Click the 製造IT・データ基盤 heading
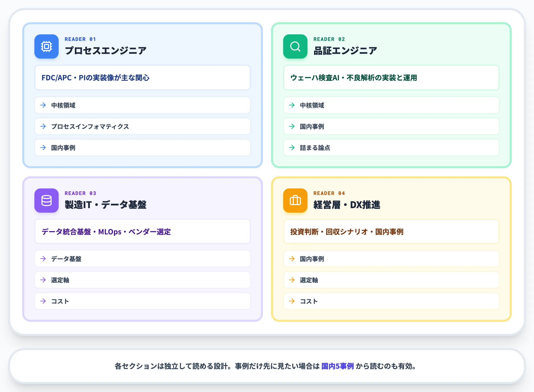Screen dimensions: 534x392 point(106,205)
